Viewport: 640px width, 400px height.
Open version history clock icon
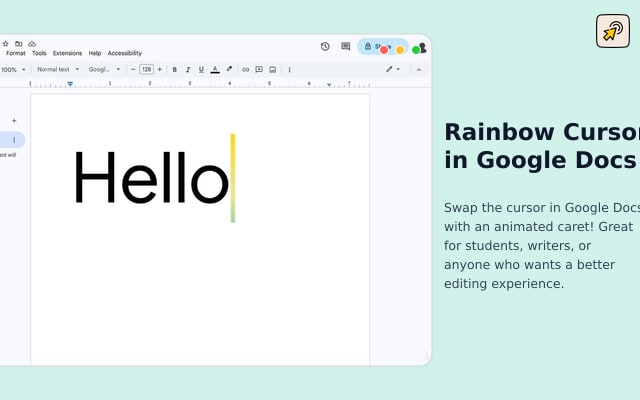click(325, 47)
